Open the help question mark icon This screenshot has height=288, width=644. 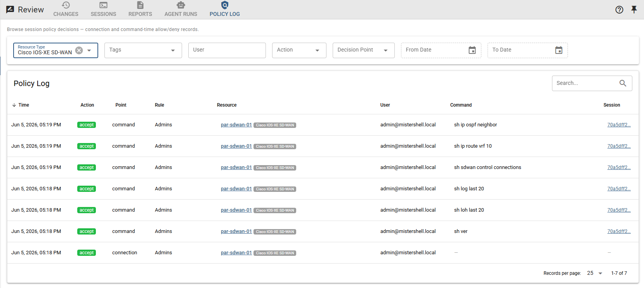coord(619,10)
